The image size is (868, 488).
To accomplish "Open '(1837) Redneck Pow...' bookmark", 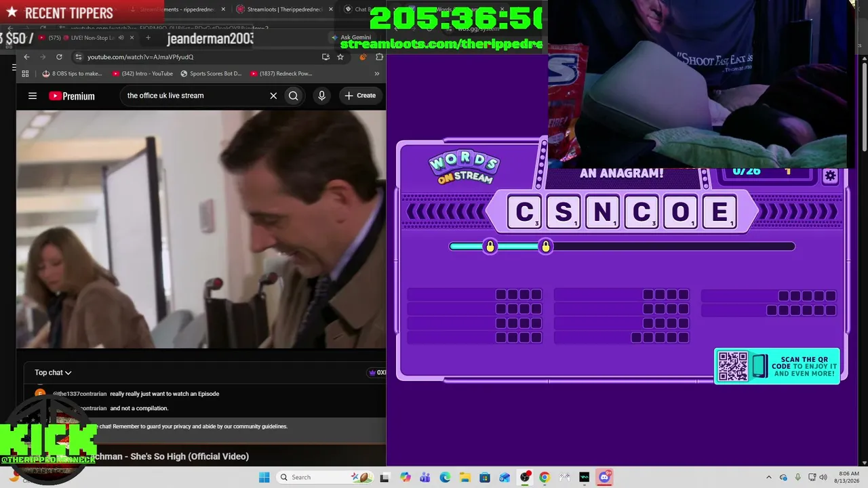I will [x=281, y=73].
